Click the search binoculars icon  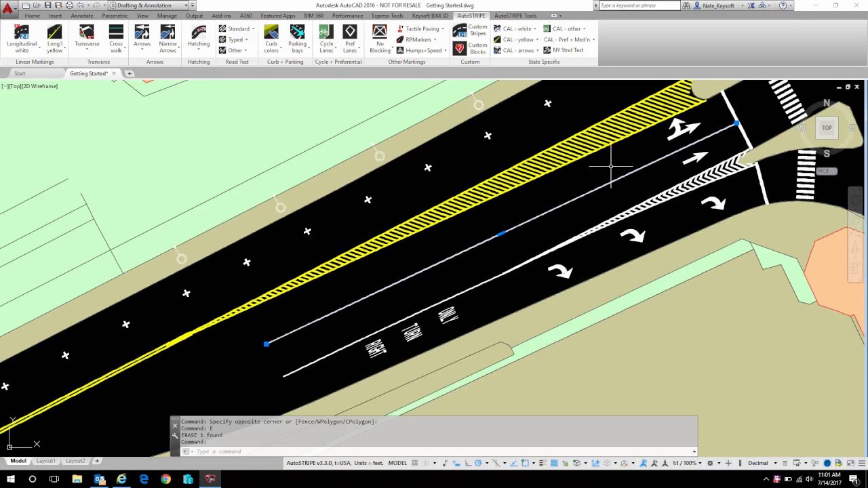[686, 5]
